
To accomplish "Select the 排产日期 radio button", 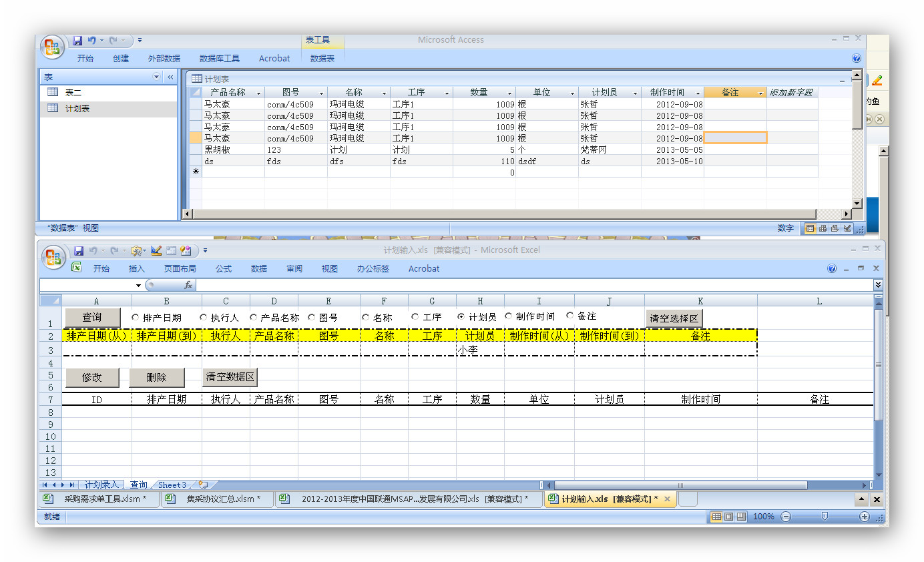I will (x=136, y=317).
